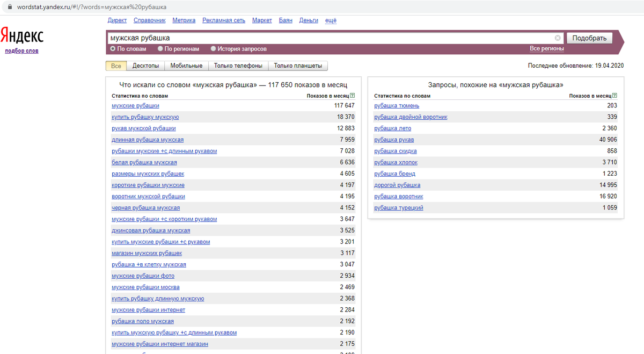Image resolution: width=644 pixels, height=354 pixels.
Task: Open the Справочник top link
Action: [x=150, y=20]
